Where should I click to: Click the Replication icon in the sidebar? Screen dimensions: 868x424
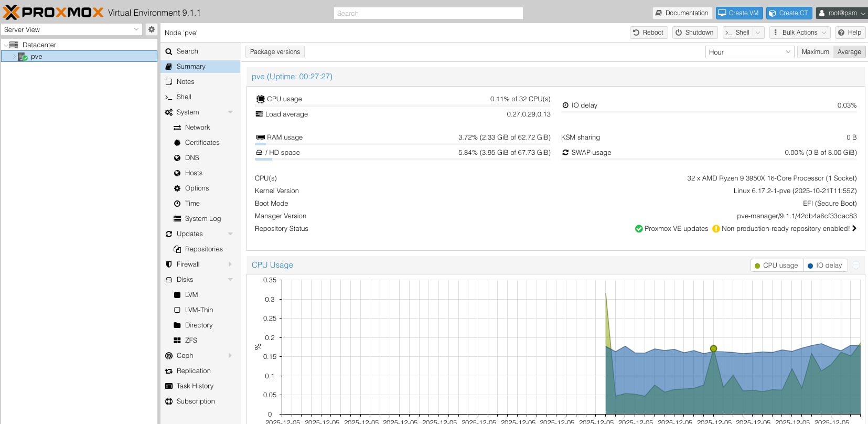point(169,371)
